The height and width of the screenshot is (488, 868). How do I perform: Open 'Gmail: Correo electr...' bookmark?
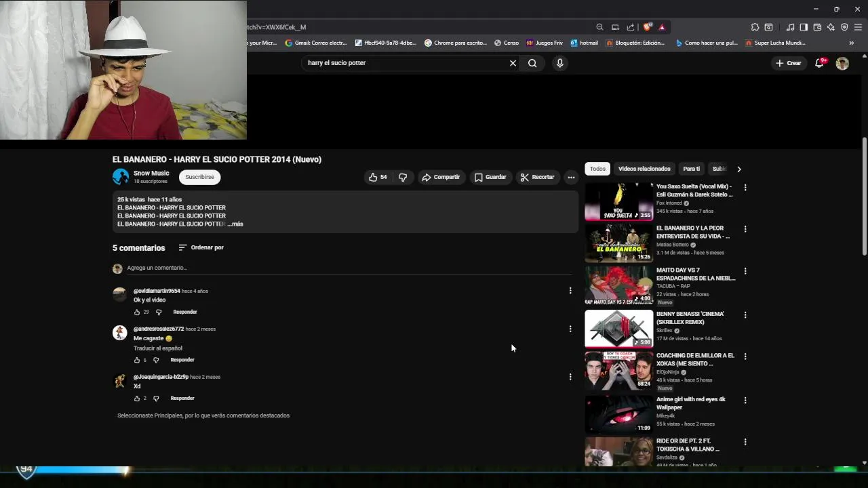(x=316, y=43)
